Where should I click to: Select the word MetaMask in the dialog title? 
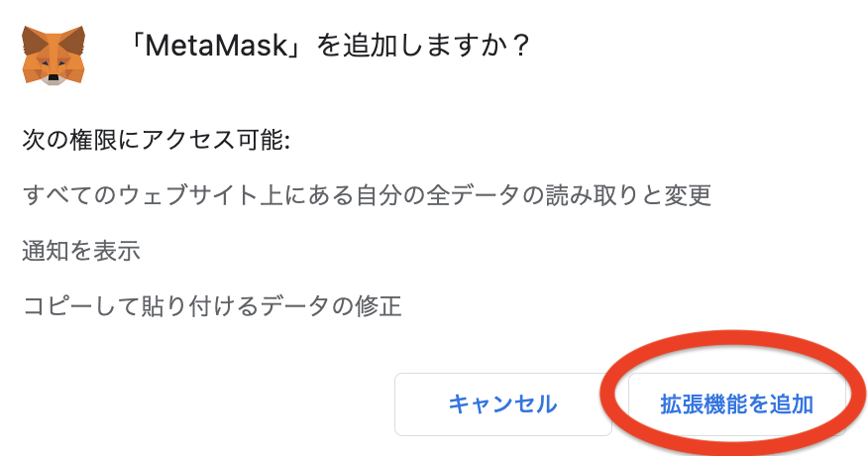[x=217, y=46]
